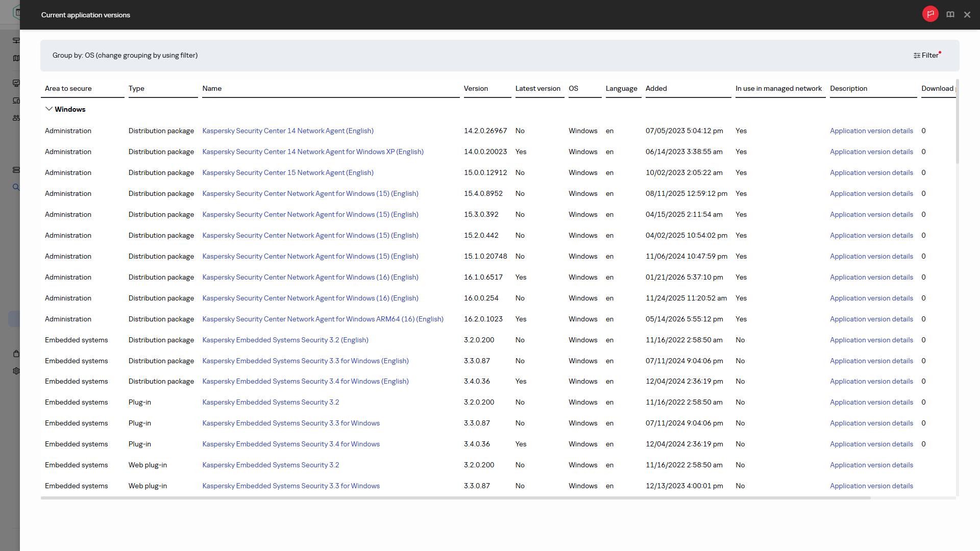Click the vertical scrollbar at table right
The height and width of the screenshot is (551, 980).
957,121
